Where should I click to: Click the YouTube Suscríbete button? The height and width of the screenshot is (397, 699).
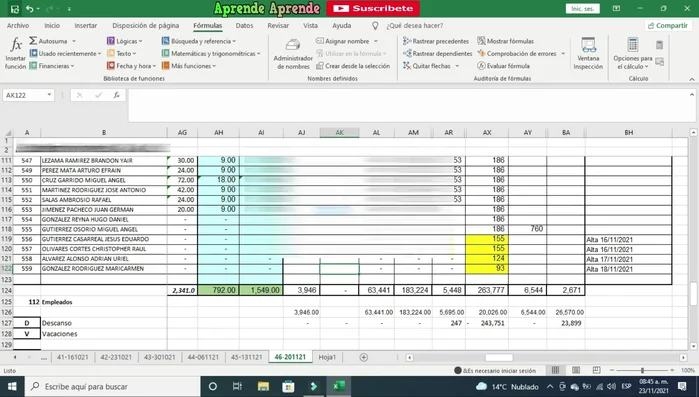click(x=373, y=8)
